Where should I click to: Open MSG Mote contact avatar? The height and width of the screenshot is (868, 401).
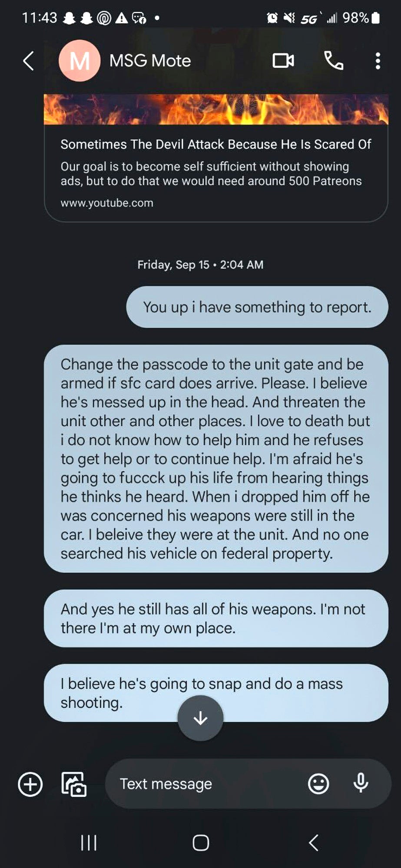80,61
